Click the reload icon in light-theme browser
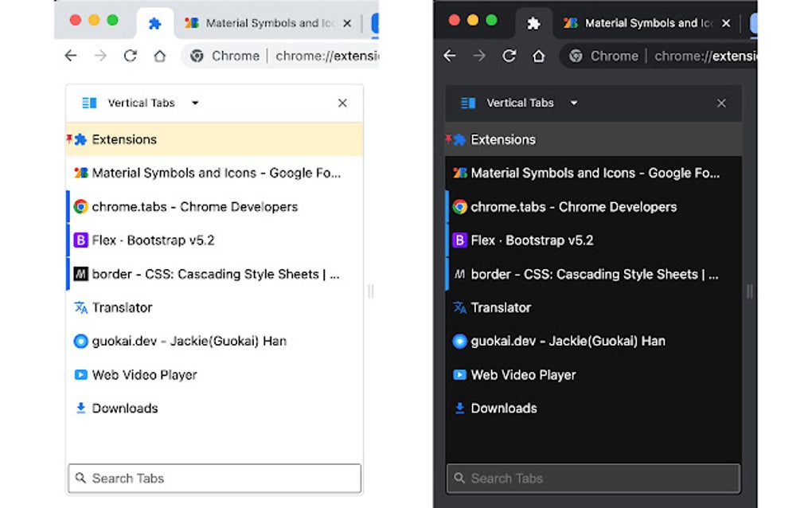This screenshot has height=508, width=812. [x=130, y=56]
